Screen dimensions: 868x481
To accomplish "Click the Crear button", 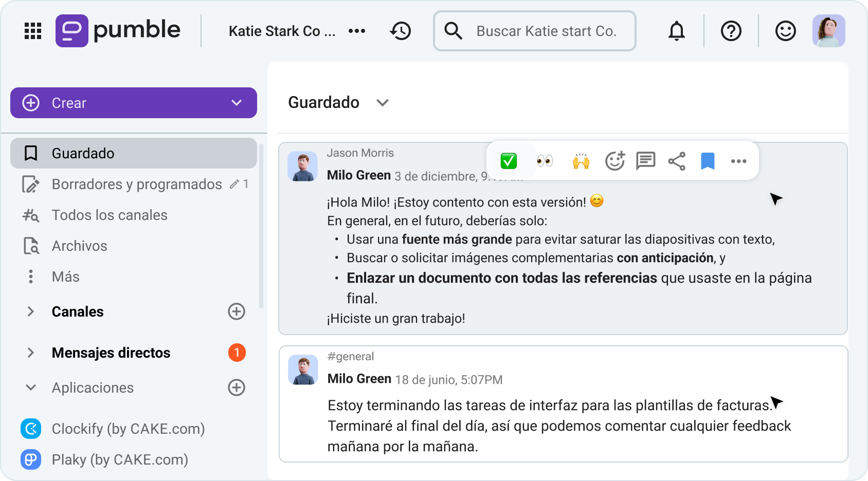I will click(133, 103).
